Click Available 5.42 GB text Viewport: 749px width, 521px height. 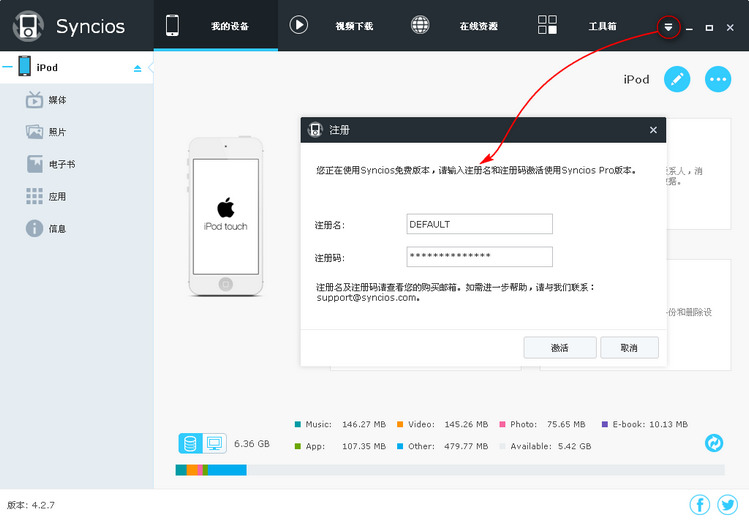tap(551, 446)
